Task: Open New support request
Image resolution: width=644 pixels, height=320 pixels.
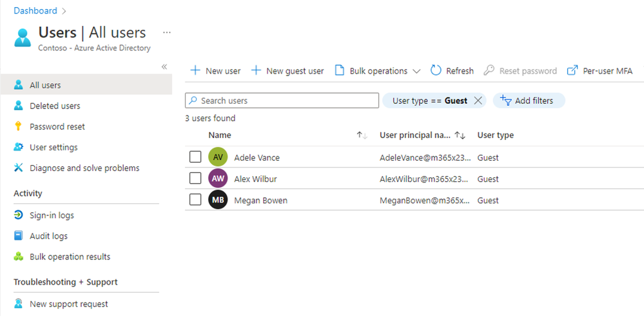Action: pyautogui.click(x=68, y=304)
